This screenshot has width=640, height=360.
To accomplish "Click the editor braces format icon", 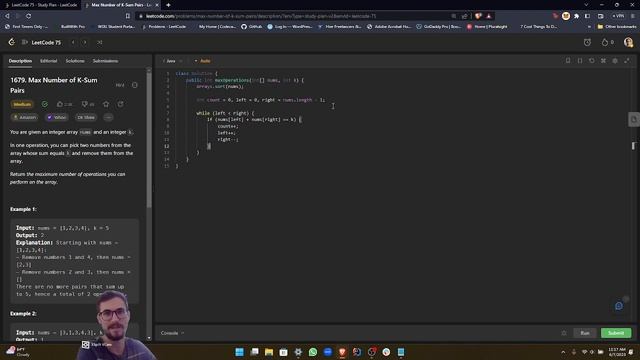I will 580,61.
